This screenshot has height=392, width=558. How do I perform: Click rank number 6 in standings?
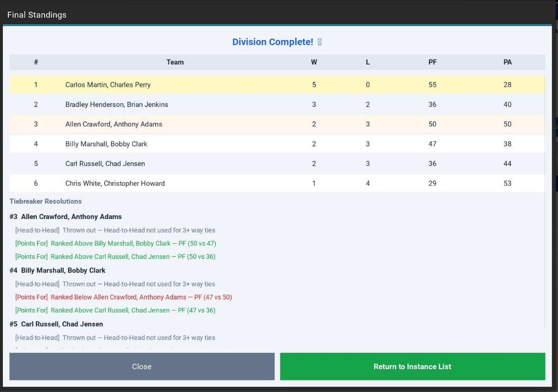[x=35, y=184]
